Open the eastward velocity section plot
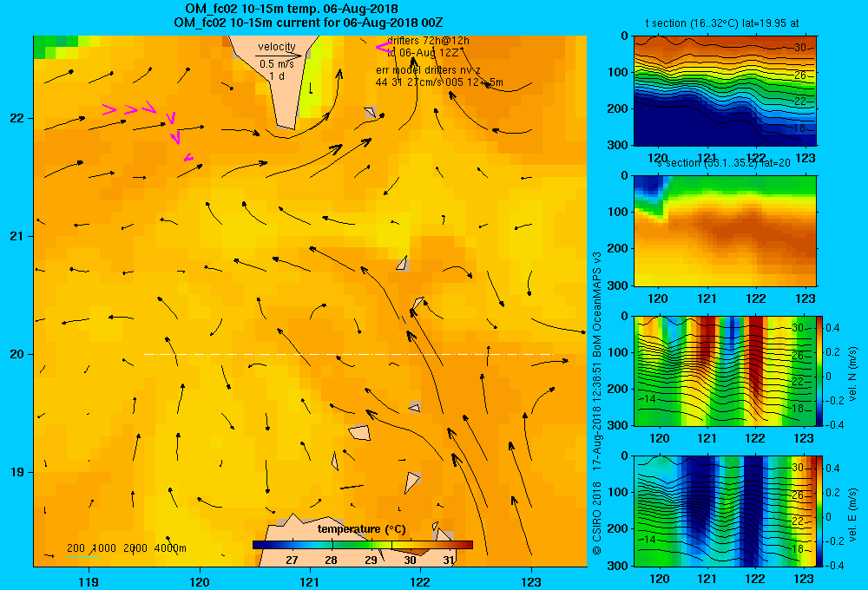This screenshot has width=868, height=590. 725,511
